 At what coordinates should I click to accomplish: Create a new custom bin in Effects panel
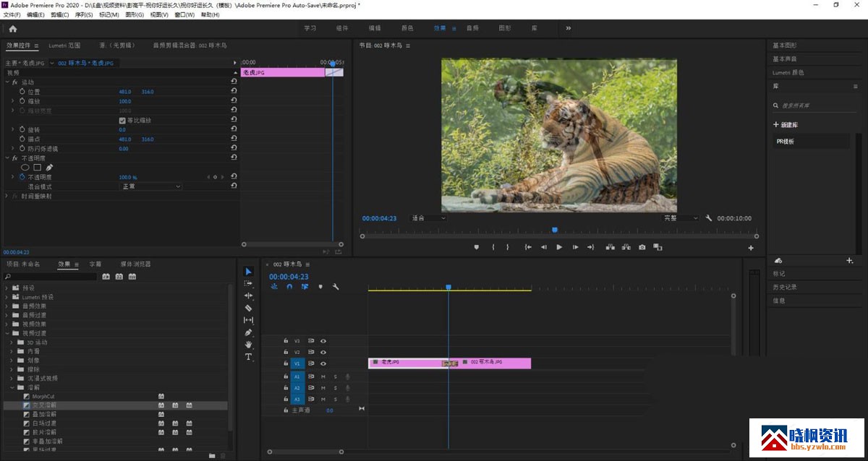212,456
